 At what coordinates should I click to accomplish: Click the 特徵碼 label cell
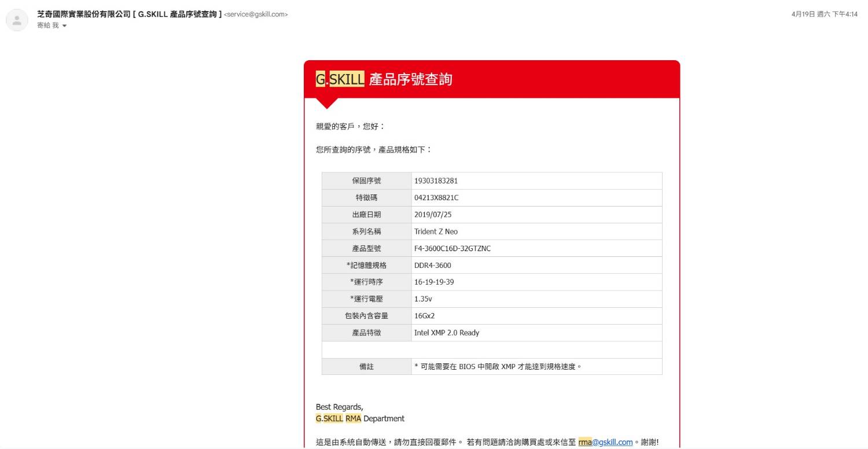tap(367, 197)
